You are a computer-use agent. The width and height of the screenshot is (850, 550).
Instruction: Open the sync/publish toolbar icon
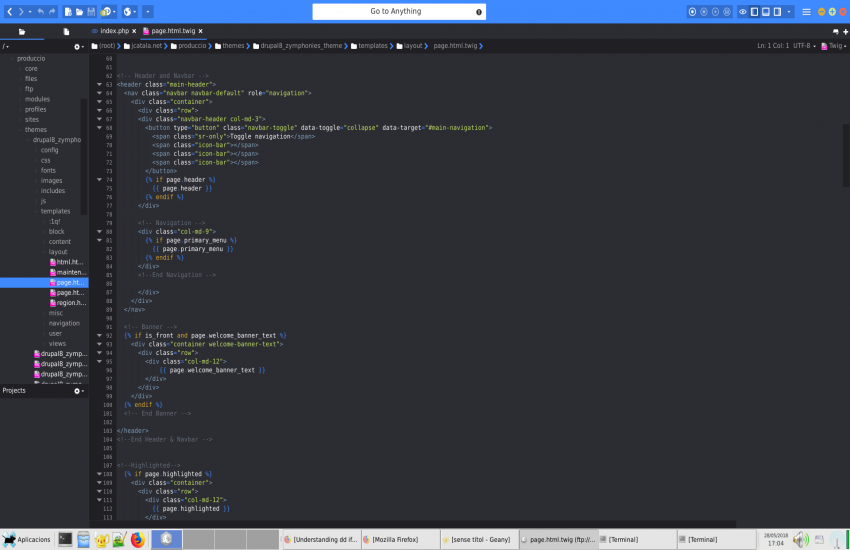tap(107, 11)
